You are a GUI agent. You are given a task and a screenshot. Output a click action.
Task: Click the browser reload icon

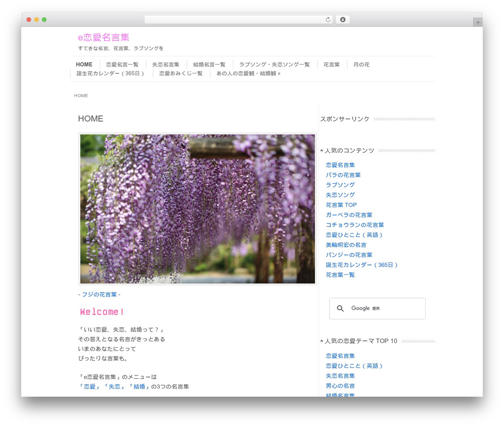click(x=328, y=20)
